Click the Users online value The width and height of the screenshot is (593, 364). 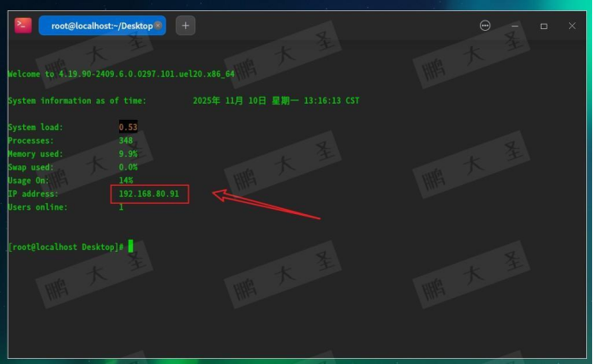coord(121,207)
